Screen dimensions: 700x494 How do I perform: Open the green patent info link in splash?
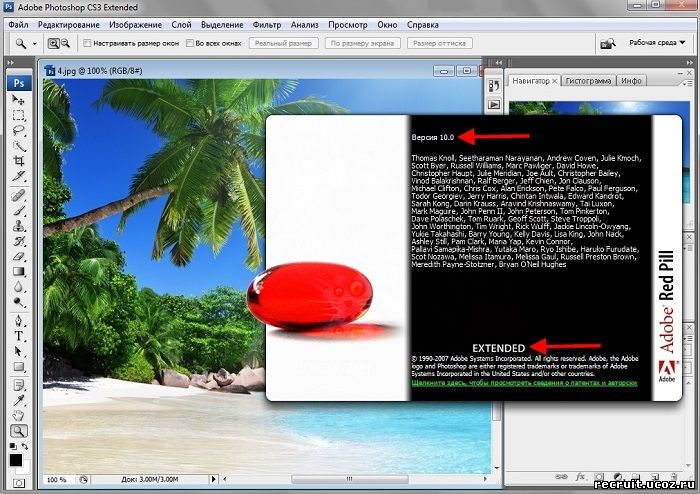pos(524,383)
